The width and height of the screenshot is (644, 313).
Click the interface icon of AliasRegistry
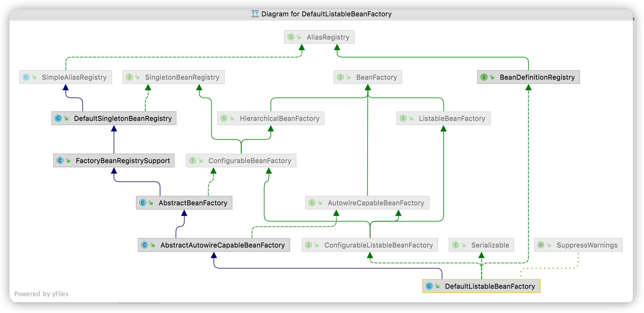pyautogui.click(x=291, y=37)
